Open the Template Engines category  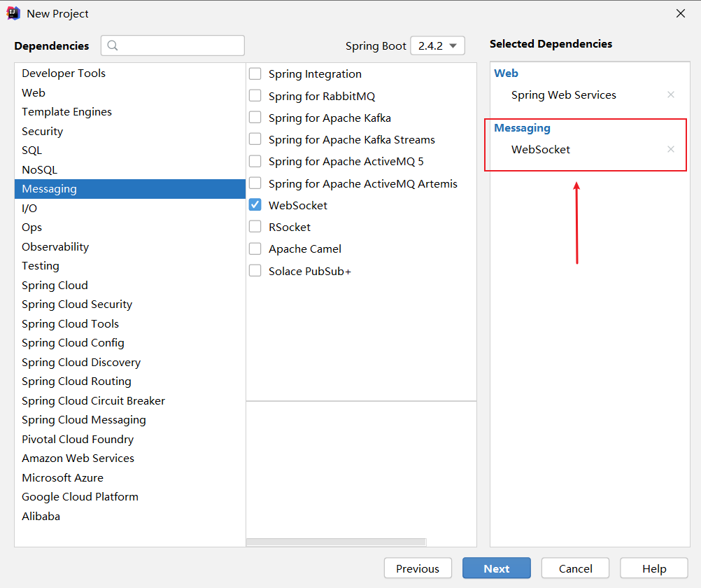[129, 112]
